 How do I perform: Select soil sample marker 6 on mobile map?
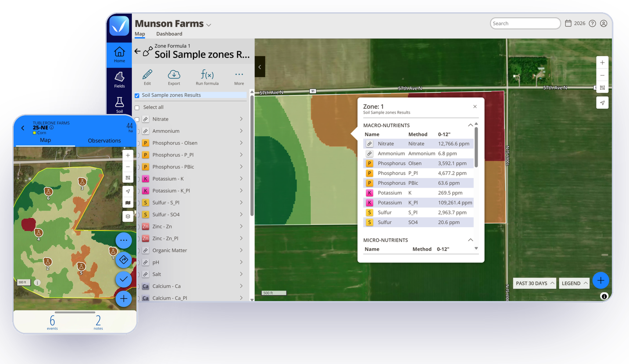(x=48, y=191)
